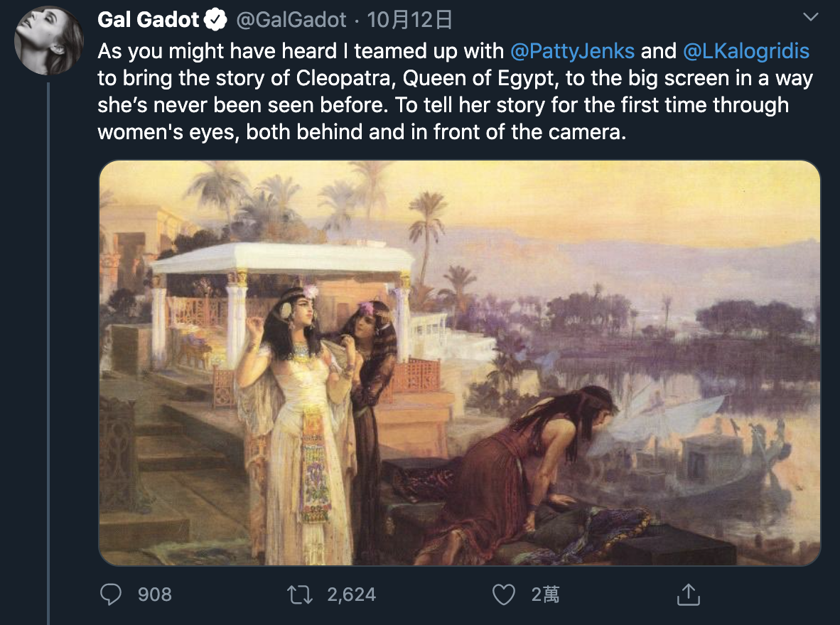The height and width of the screenshot is (625, 840).
Task: Open Gal Gadot's profile avatar
Action: click(x=49, y=40)
